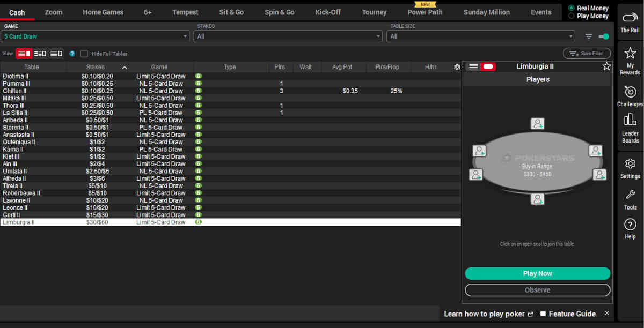Open My Rewards star icon
The image size is (644, 328).
(630, 53)
